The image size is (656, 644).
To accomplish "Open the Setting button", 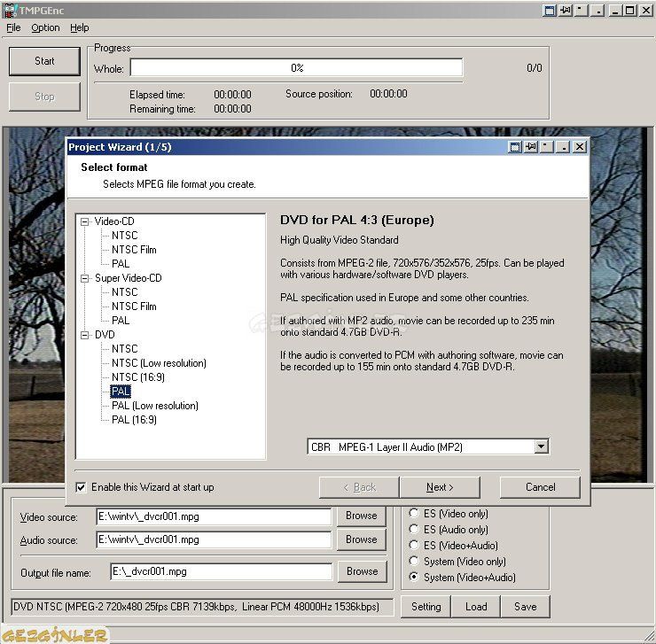I will pyautogui.click(x=426, y=607).
